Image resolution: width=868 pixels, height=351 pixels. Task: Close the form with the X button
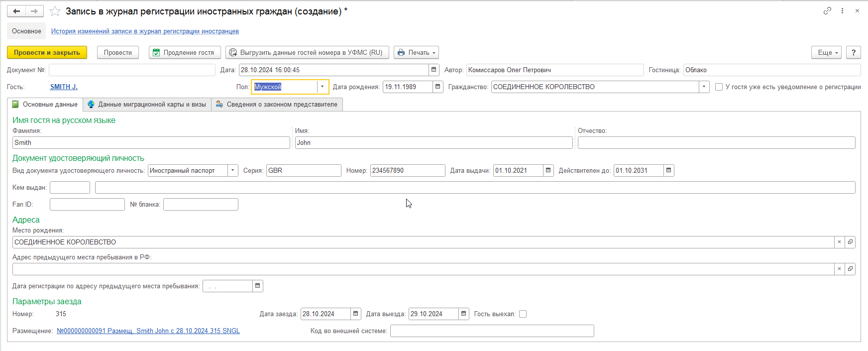[857, 10]
